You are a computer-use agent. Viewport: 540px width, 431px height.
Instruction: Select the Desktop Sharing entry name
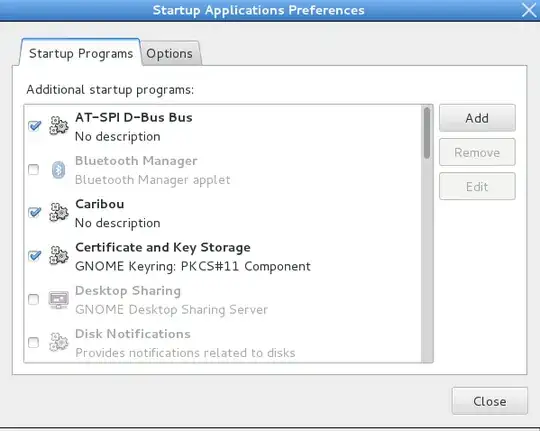point(128,291)
